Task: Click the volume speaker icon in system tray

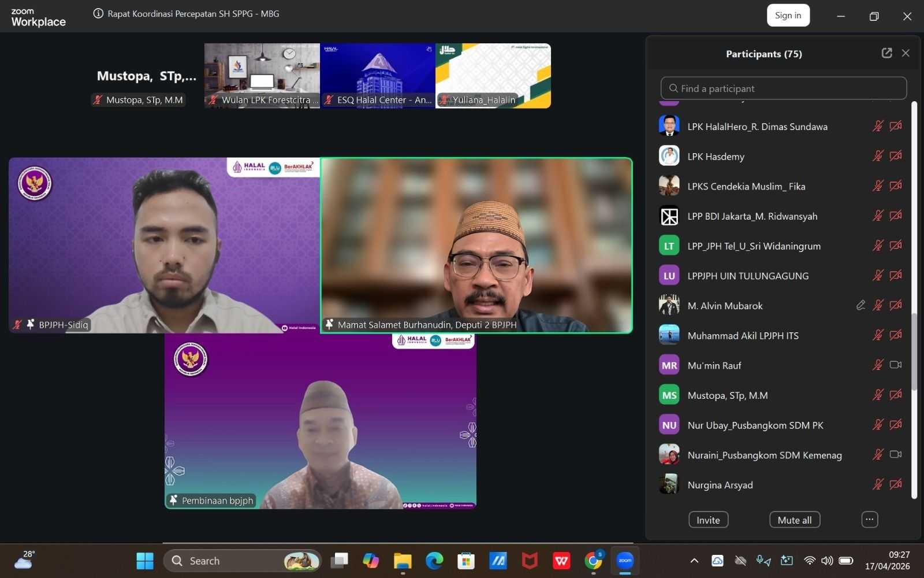Action: [827, 560]
